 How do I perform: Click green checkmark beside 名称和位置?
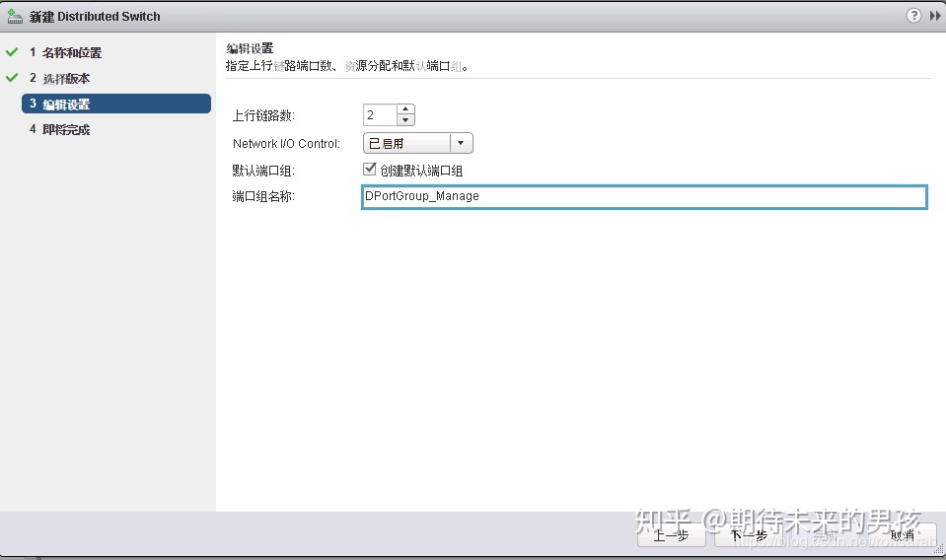click(12, 52)
